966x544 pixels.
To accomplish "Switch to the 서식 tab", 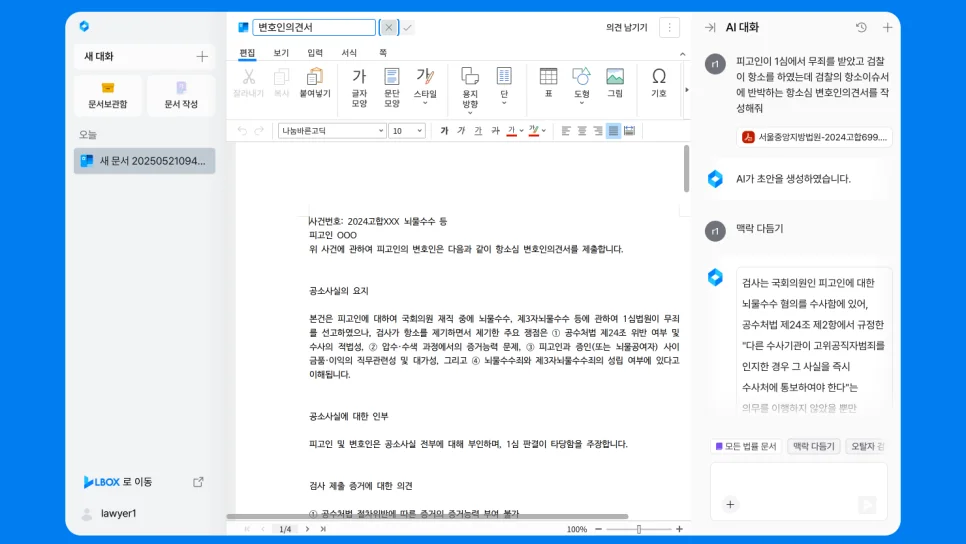I will (x=349, y=53).
